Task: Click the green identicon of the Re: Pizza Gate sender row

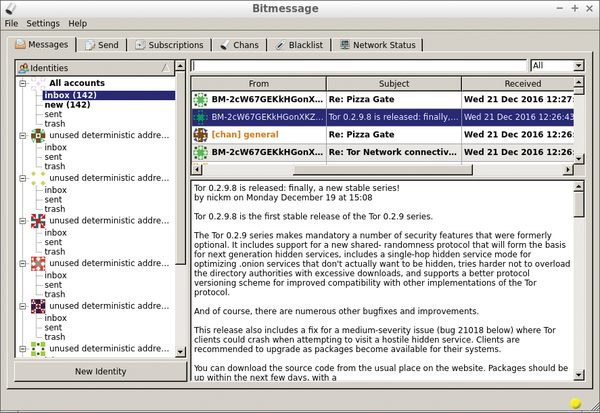Action: 200,100
